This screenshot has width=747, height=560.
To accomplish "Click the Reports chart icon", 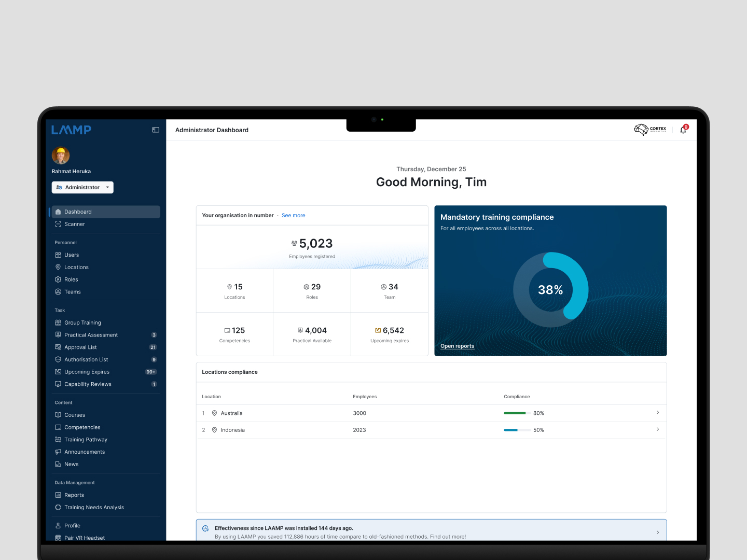I will tap(58, 495).
